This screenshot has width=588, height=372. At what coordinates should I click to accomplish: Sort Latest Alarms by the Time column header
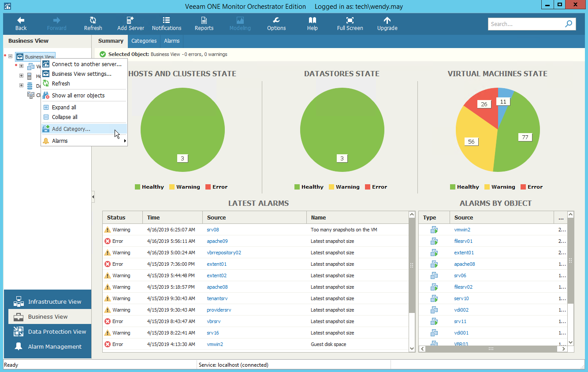coord(172,217)
